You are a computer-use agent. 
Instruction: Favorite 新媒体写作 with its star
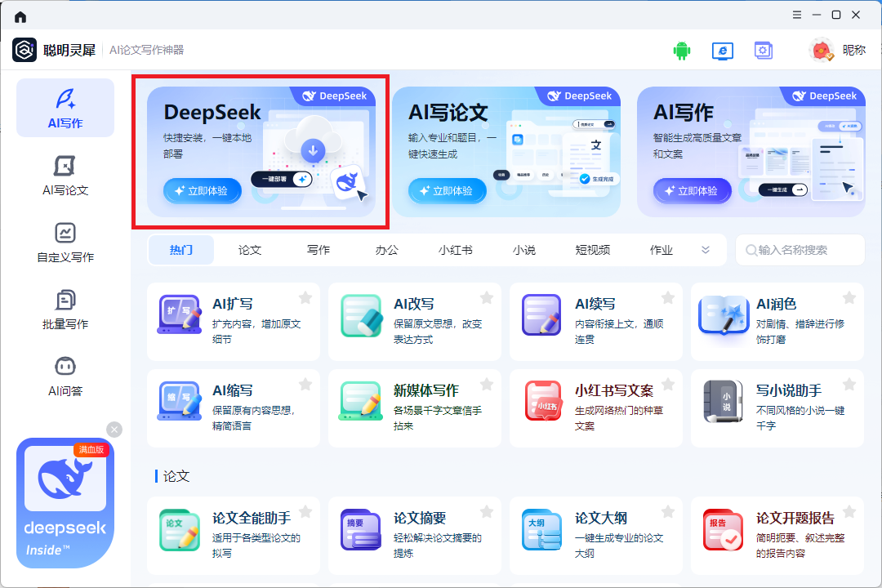pos(487,385)
